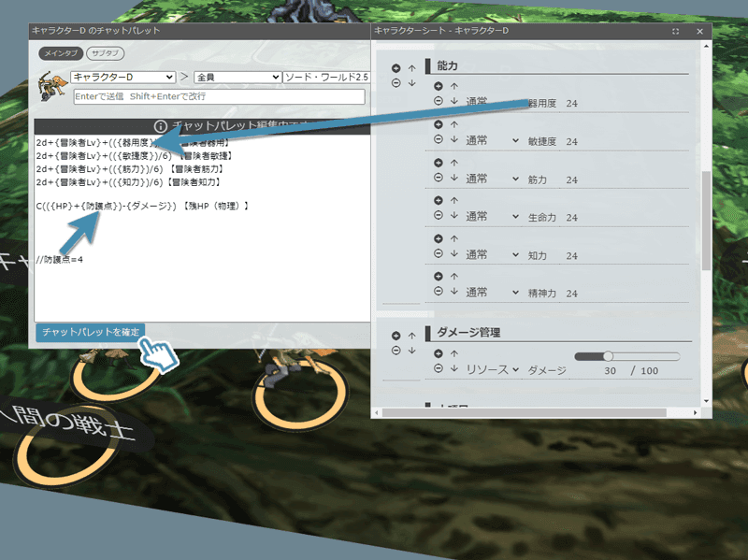Remove the ダメージ row with minus icon
The height and width of the screenshot is (560, 748).
(439, 368)
